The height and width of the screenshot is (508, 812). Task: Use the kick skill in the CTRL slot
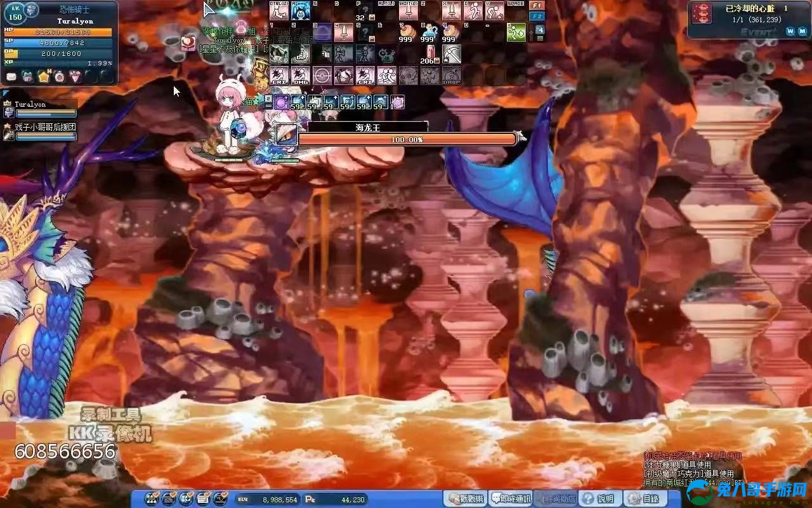click(x=280, y=11)
